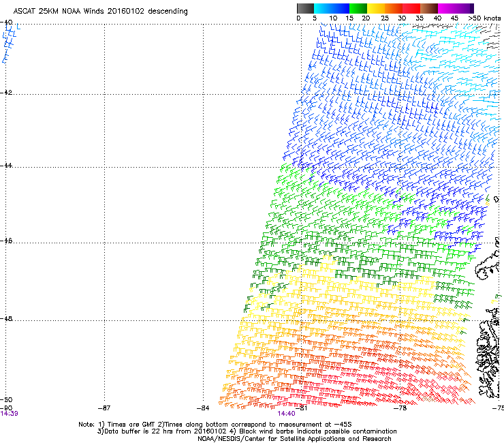504x443 pixels.
Task: Click the '-81' longitude axis label
Action: (x=301, y=408)
